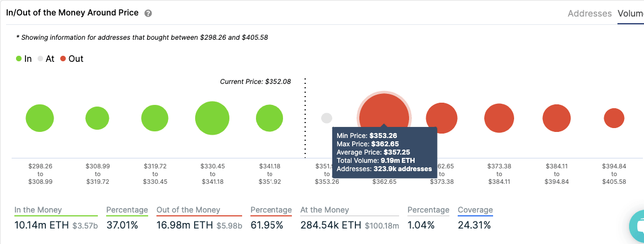Click the In the Money label

click(38, 210)
